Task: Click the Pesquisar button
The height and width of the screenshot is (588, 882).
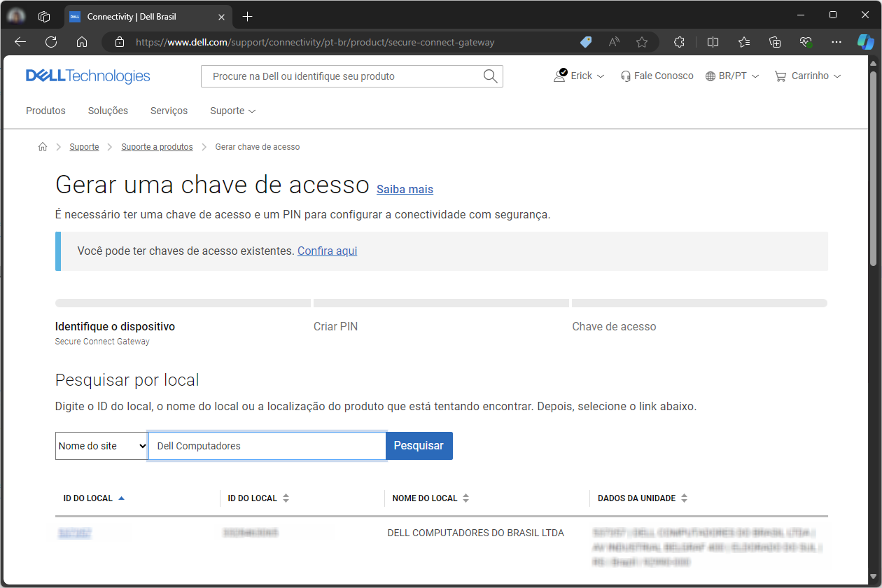Action: (x=419, y=446)
